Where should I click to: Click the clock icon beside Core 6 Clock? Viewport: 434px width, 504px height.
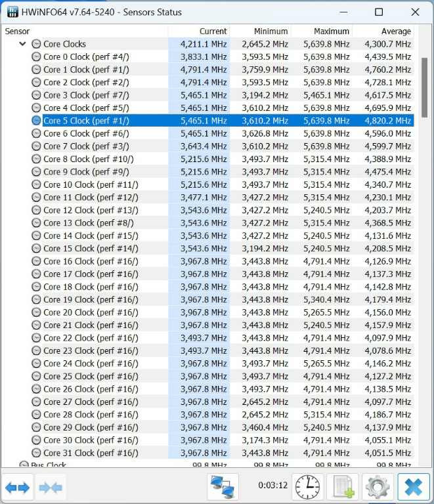tap(36, 133)
